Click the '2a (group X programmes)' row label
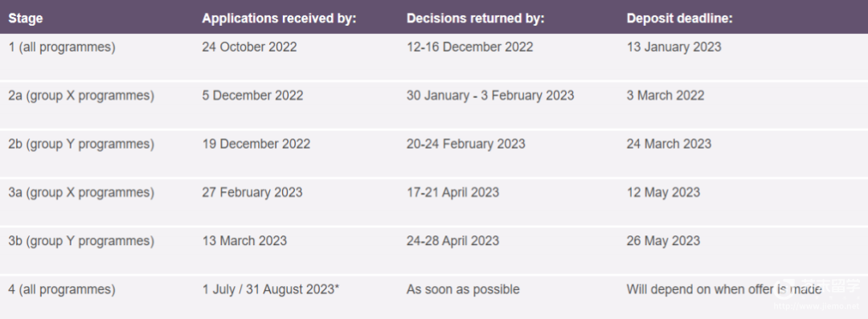The image size is (868, 319). tap(81, 96)
